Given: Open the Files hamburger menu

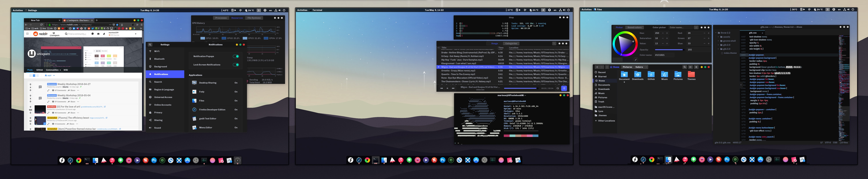Looking at the screenshot, I should pyautogui.click(x=696, y=67).
